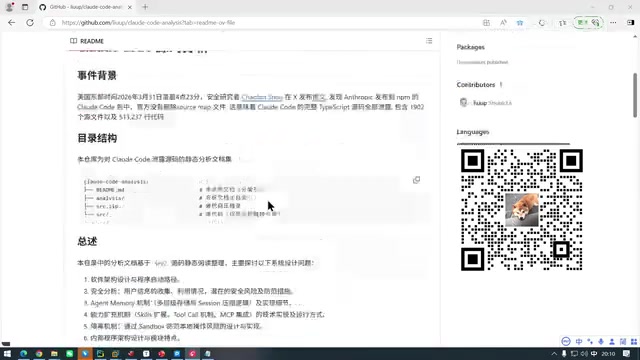Open a new browser tab
The image size is (640, 360).
[x=145, y=7]
